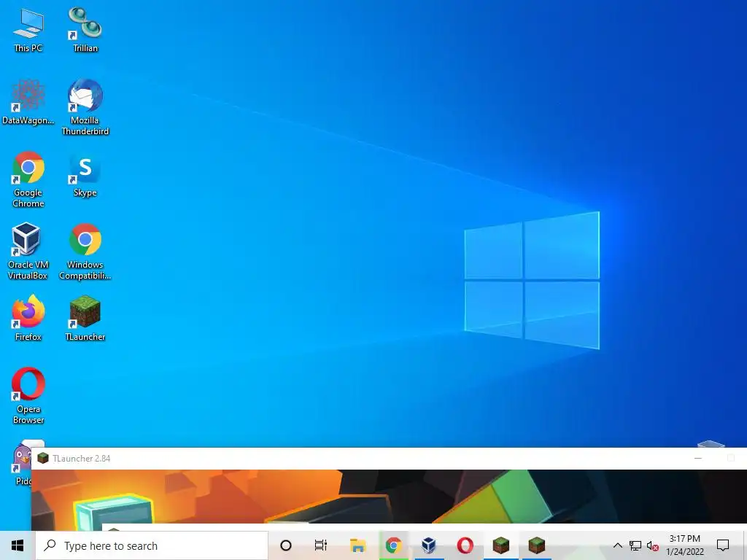Screen dimensions: 747x560
Task: Open the clock showing 3:17 PM
Action: click(684, 545)
